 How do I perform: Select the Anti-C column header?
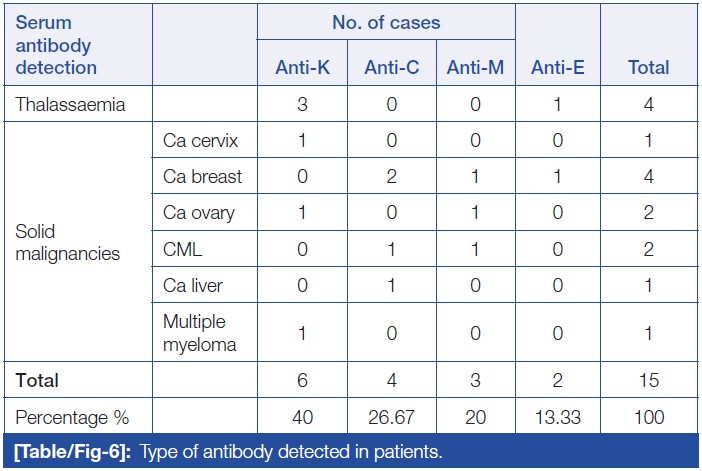389,68
